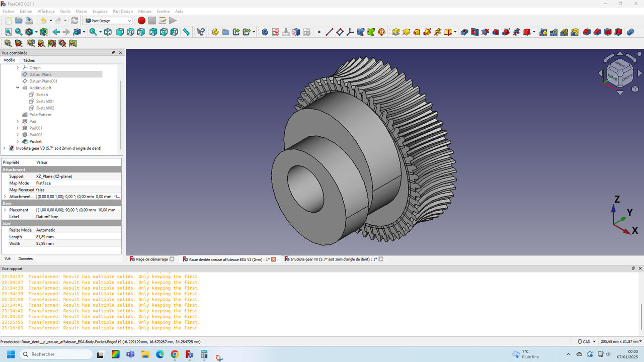The height and width of the screenshot is (362, 644).
Task: Select the Pocket tool icon
Action: pos(464,32)
